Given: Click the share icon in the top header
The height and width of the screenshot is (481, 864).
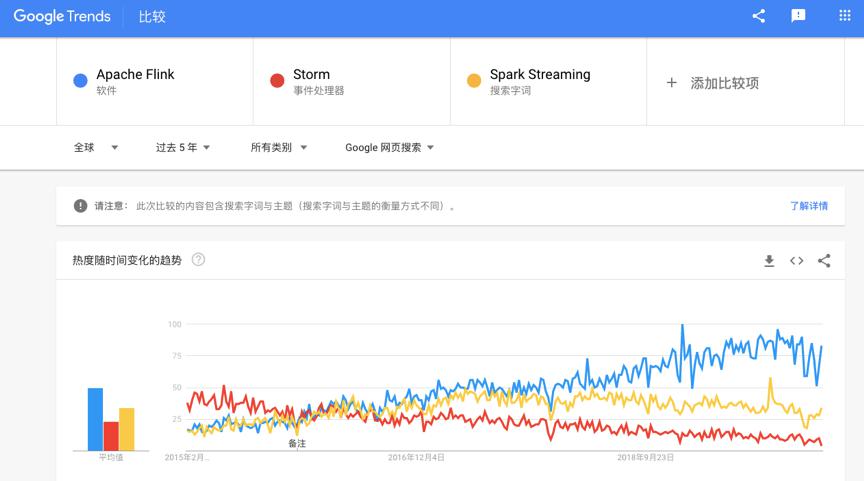Looking at the screenshot, I should (759, 16).
